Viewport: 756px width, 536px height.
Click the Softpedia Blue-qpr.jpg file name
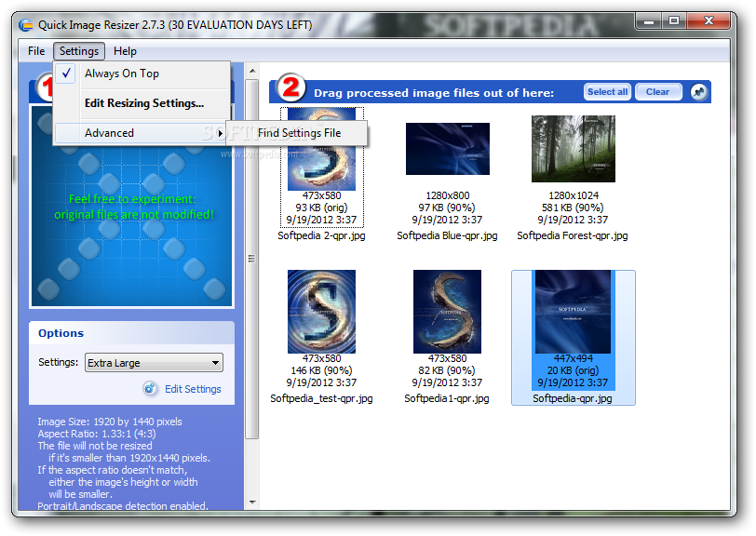pos(447,235)
